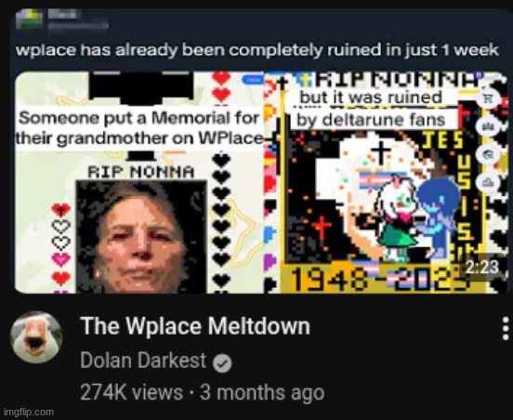Click the 2:23 duration badge

click(482, 268)
